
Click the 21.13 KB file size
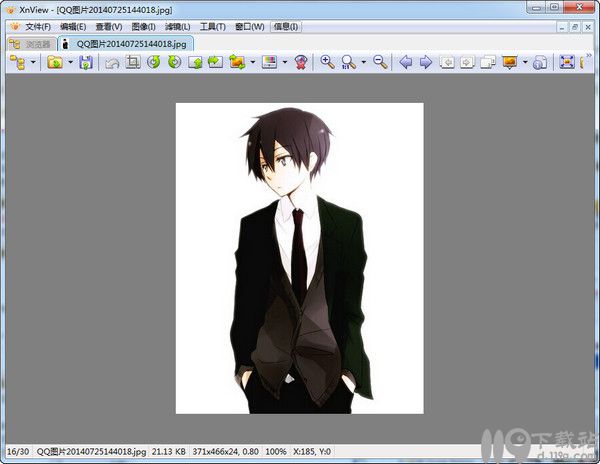tap(168, 452)
